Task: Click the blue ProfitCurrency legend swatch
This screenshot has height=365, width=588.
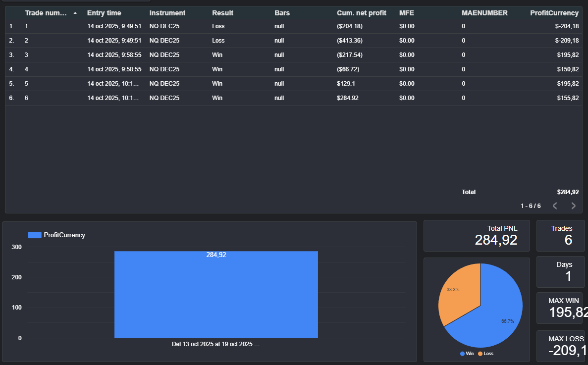Action: (x=35, y=235)
